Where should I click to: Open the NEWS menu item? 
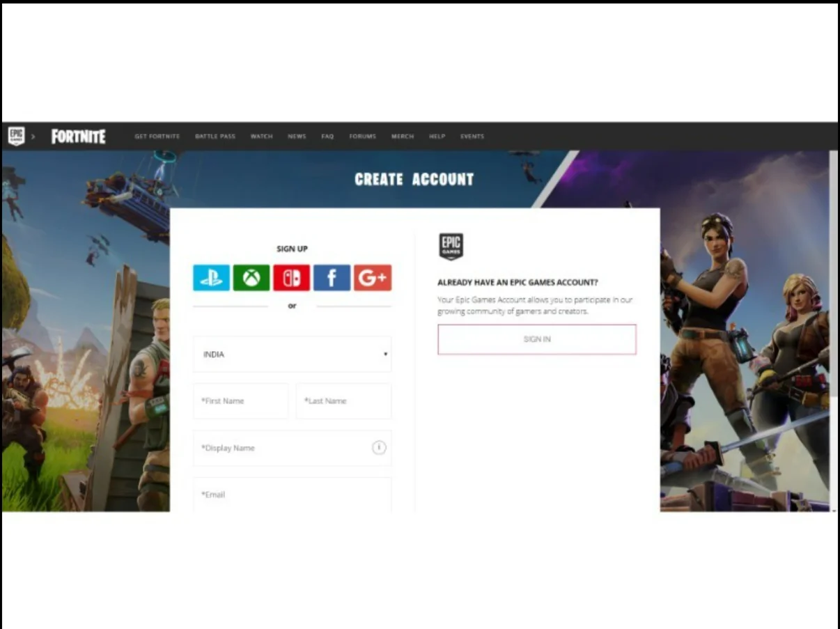(x=297, y=137)
